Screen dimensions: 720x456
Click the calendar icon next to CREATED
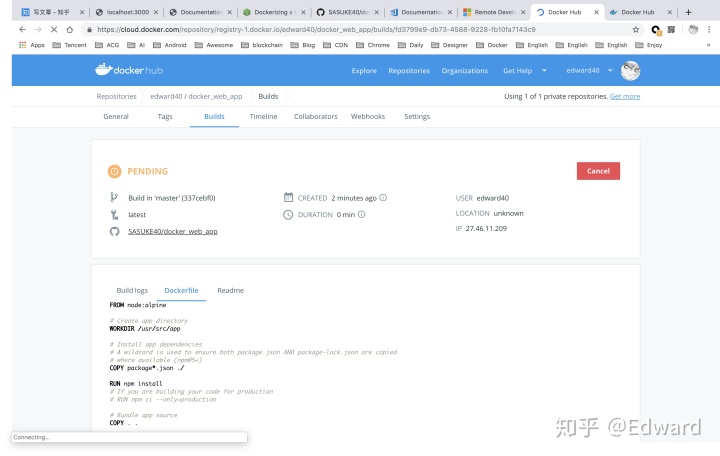(288, 197)
